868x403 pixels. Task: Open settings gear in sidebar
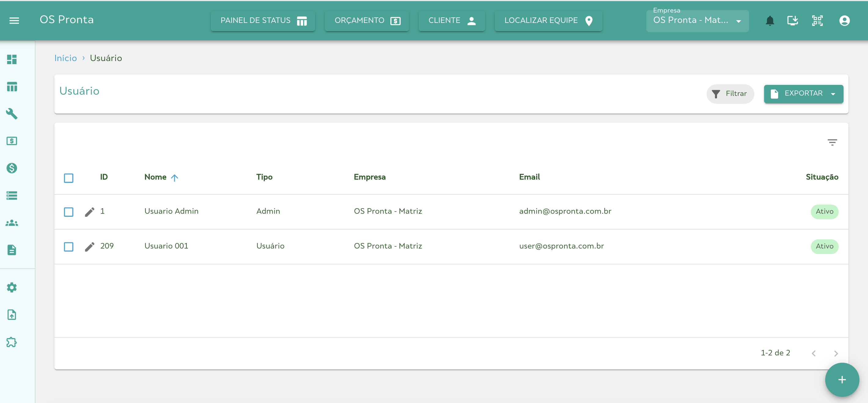coord(12,287)
